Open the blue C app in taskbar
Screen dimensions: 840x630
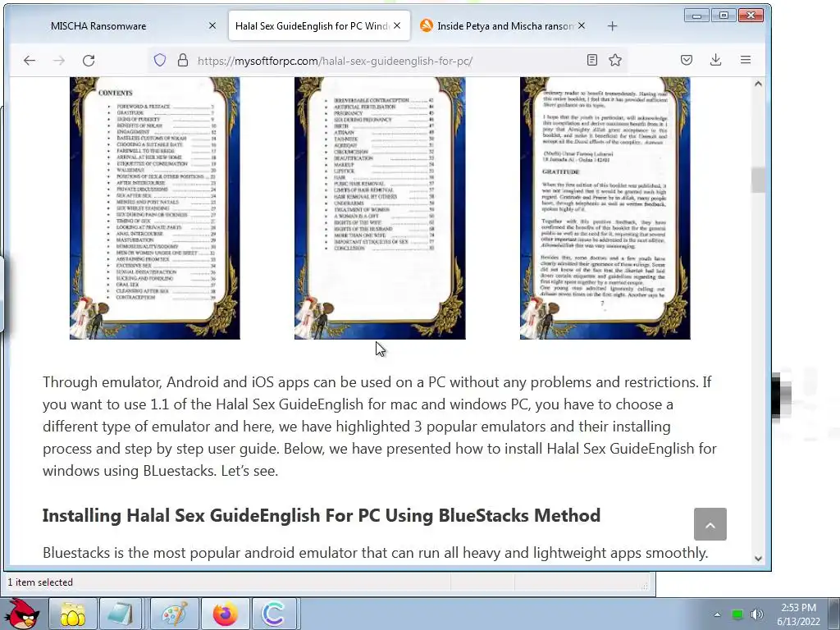click(273, 614)
